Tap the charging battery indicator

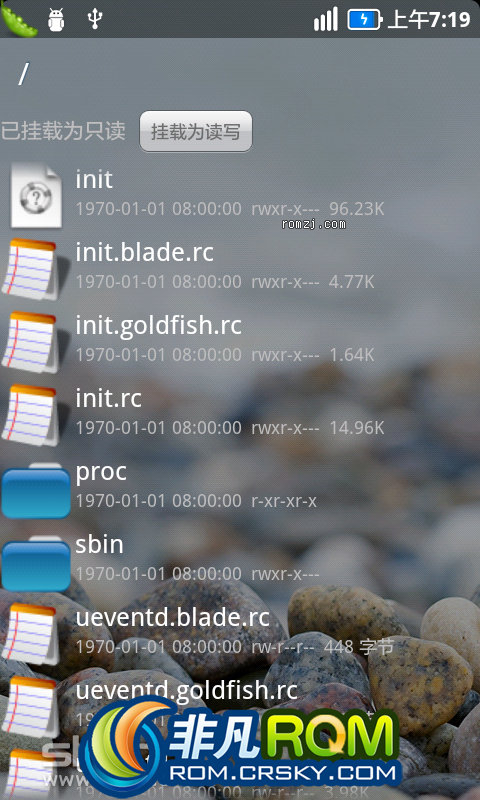pyautogui.click(x=364, y=20)
